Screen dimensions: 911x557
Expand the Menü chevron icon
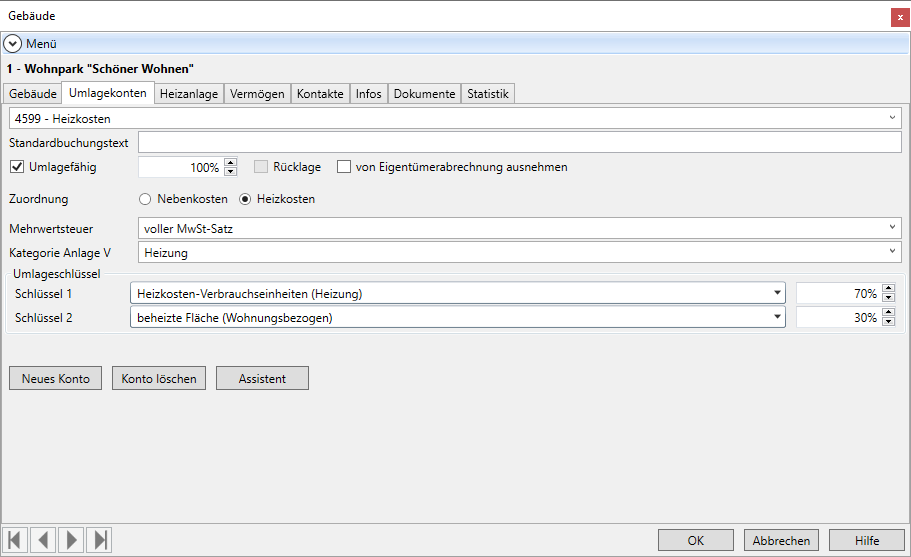(13, 44)
